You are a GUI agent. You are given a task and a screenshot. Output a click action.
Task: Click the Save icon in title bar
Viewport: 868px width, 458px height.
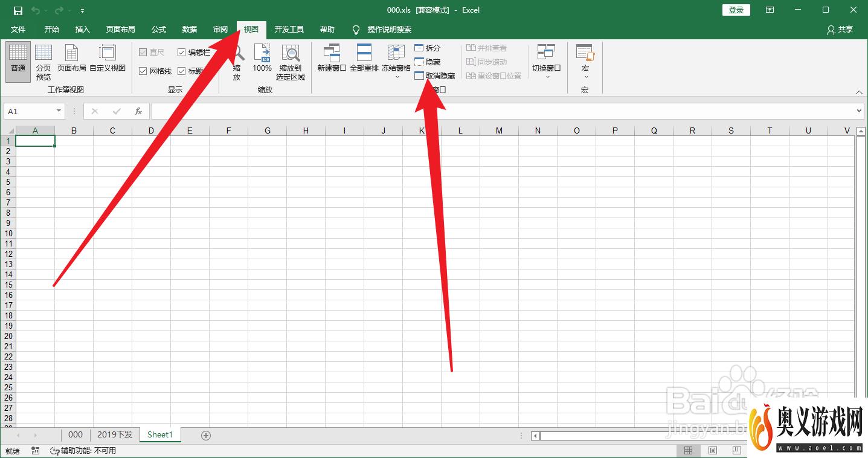pyautogui.click(x=18, y=10)
